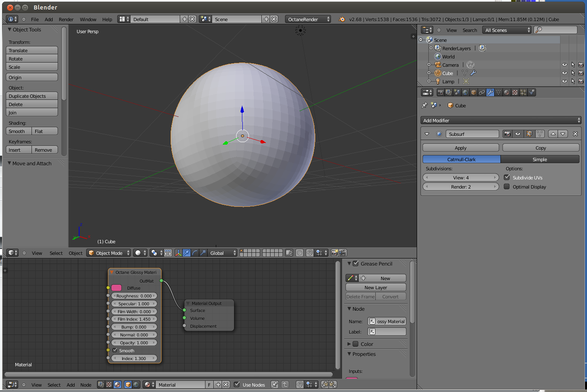Select the Simple subdivision type
This screenshot has width=587, height=392.
540,159
